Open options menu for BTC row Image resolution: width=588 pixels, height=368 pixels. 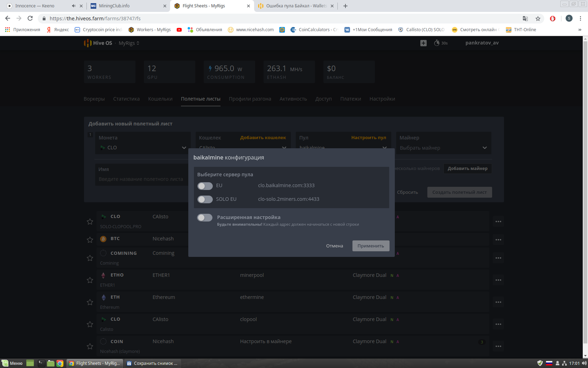pos(498,240)
